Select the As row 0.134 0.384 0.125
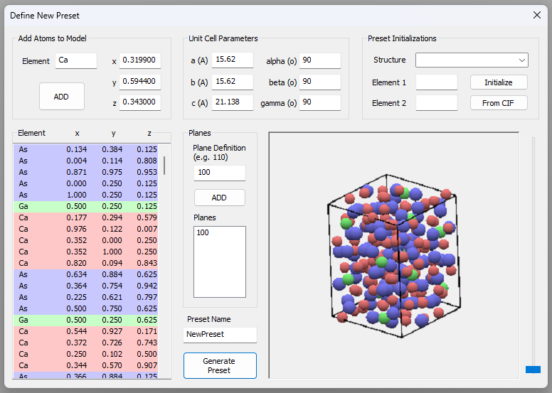The width and height of the screenshot is (552, 393). click(x=86, y=149)
